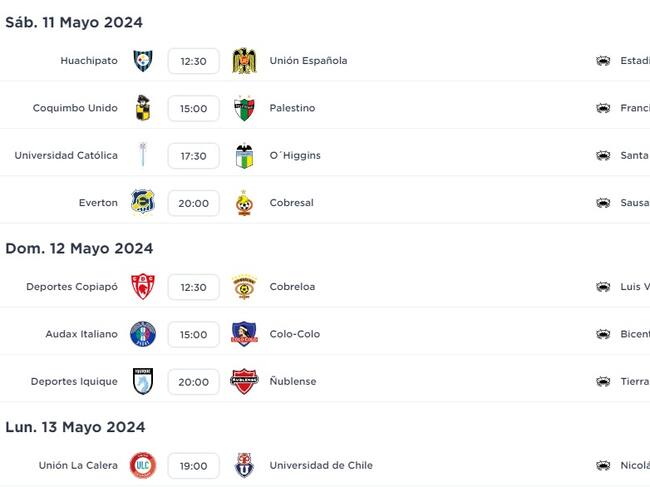Click stadium icon beside Nicolás venue

coord(603,465)
